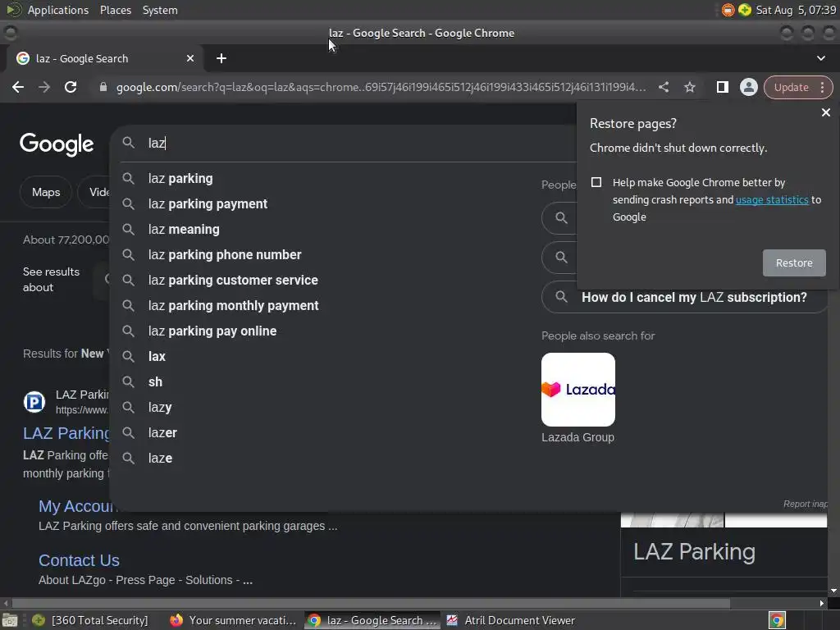This screenshot has height=630, width=840.
Task: Open the Chrome side panel
Action: click(x=722, y=87)
